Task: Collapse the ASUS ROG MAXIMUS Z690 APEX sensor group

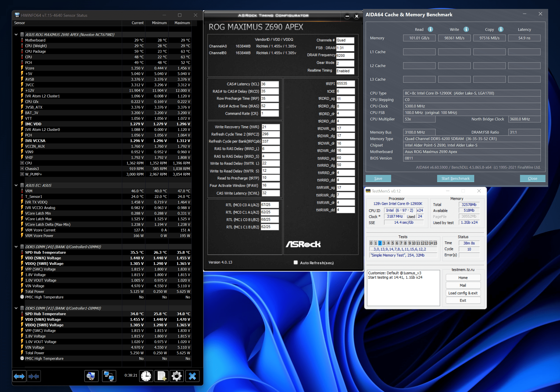Action: point(16,34)
